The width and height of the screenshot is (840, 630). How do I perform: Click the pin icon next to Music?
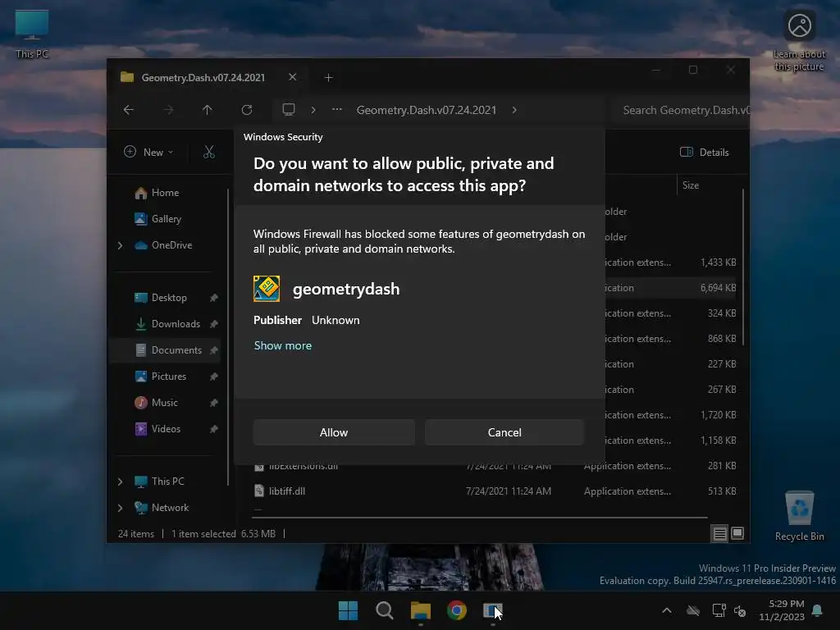(x=214, y=403)
